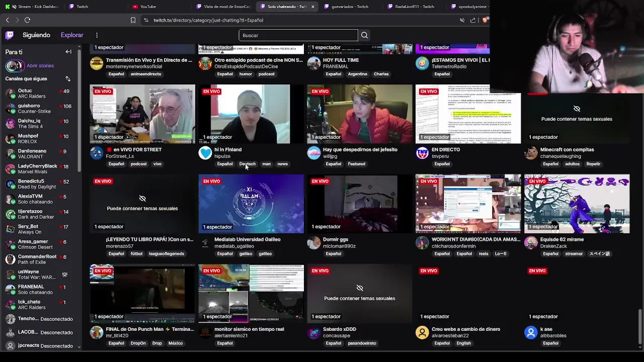Open hipulze channel avatar
The width and height of the screenshot is (644, 362).
click(x=205, y=153)
